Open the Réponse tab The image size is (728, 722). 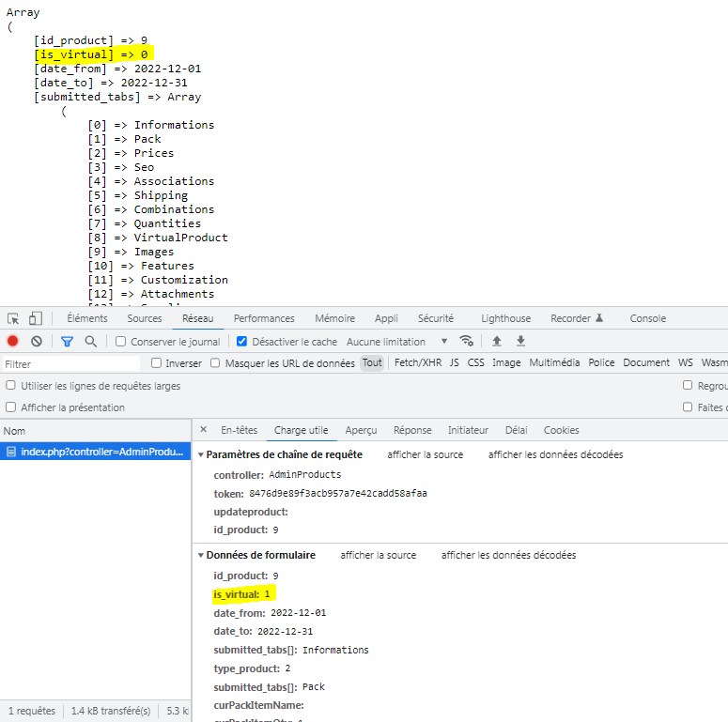[412, 430]
